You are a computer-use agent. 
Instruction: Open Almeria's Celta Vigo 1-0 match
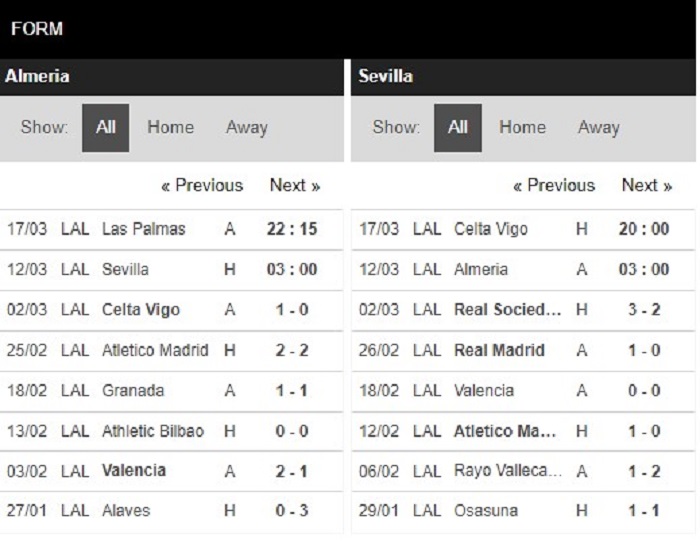coord(171,310)
